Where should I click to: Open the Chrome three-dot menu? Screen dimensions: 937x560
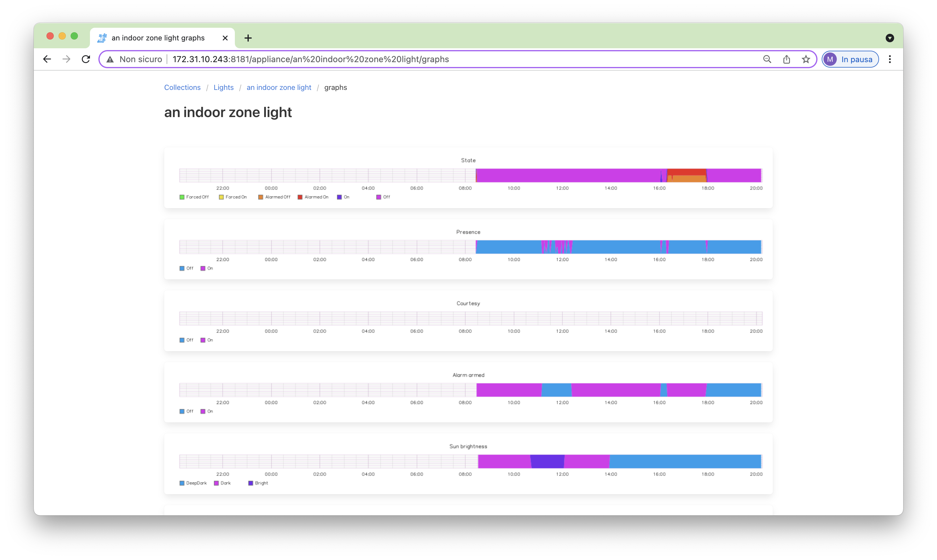890,59
